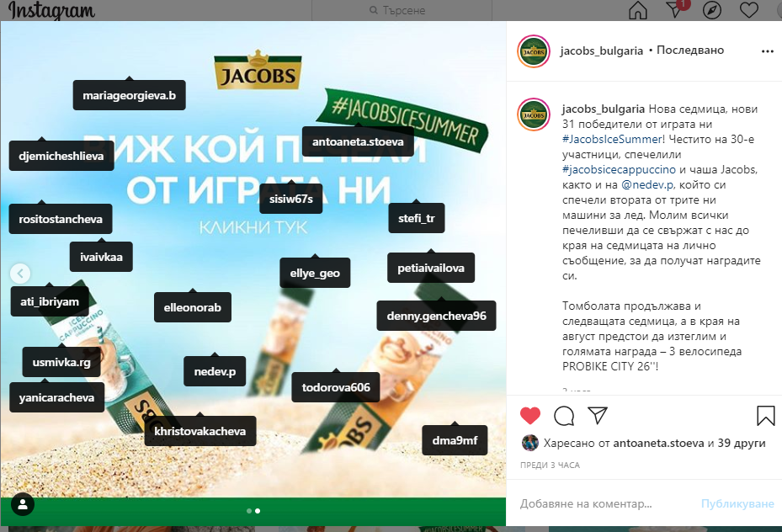This screenshot has height=532, width=782.
Task: Click the Последвано following button
Action: [689, 51]
